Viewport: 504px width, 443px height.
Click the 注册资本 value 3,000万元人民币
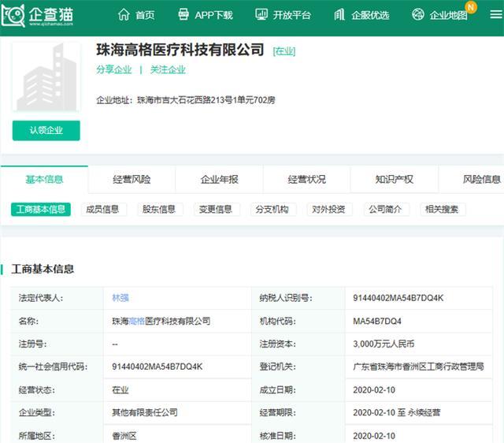(x=384, y=344)
